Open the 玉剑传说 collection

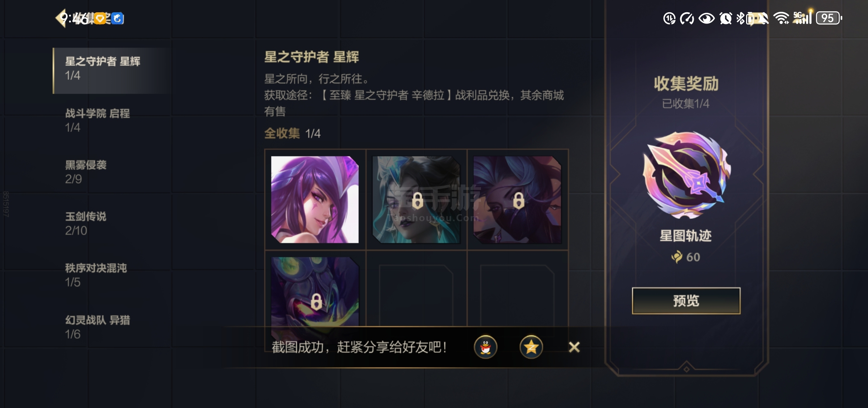click(x=112, y=224)
